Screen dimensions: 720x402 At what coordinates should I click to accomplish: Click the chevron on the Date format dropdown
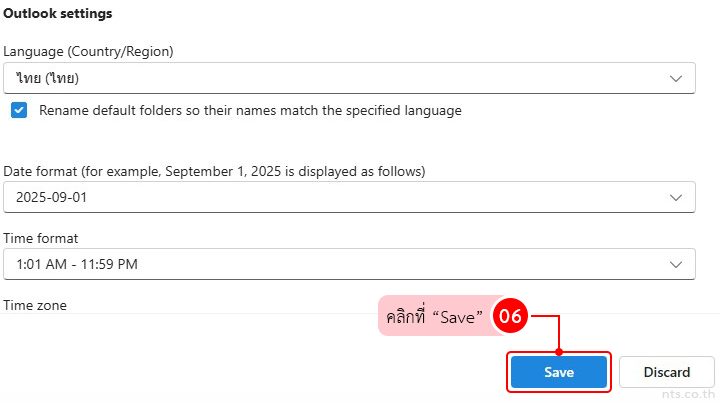(676, 197)
